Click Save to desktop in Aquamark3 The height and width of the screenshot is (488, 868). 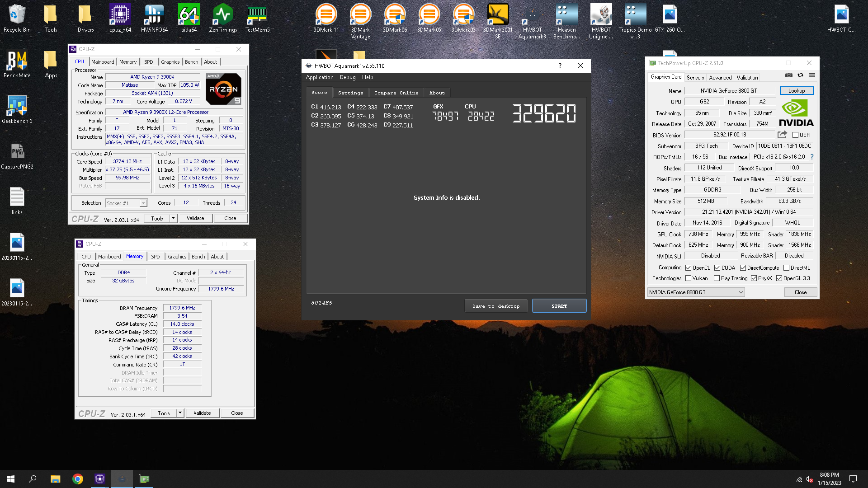point(496,306)
